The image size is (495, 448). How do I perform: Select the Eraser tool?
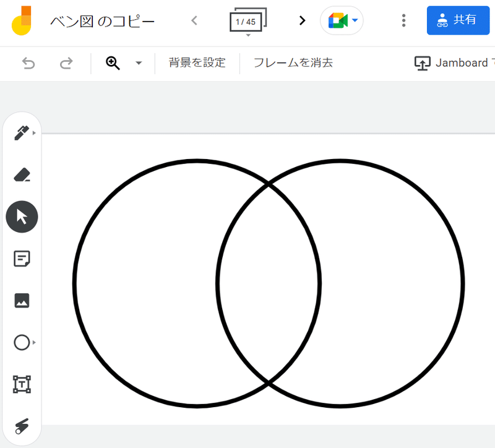pyautogui.click(x=22, y=175)
